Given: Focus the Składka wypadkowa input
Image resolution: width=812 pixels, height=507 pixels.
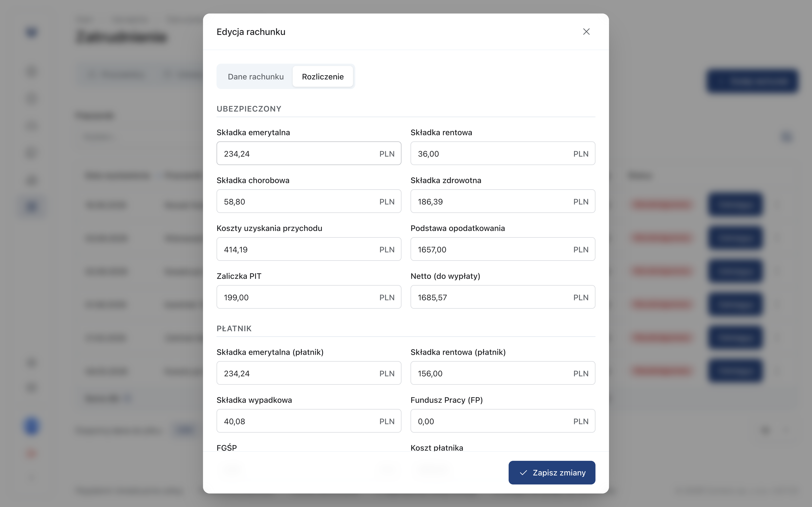Looking at the screenshot, I should point(309,421).
